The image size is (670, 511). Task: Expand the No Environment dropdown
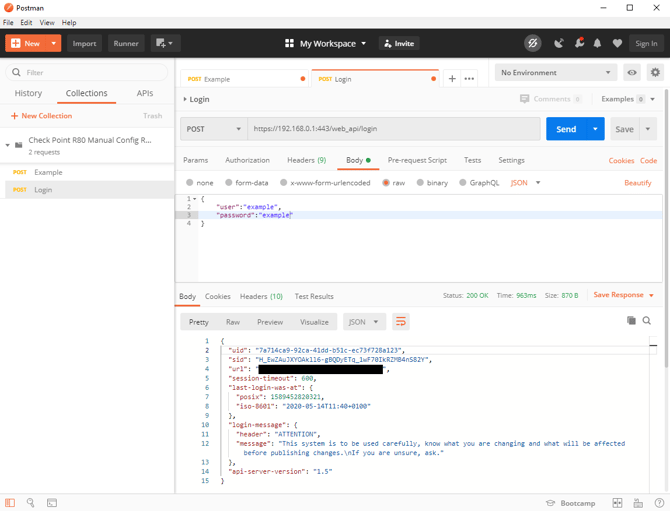click(x=556, y=73)
